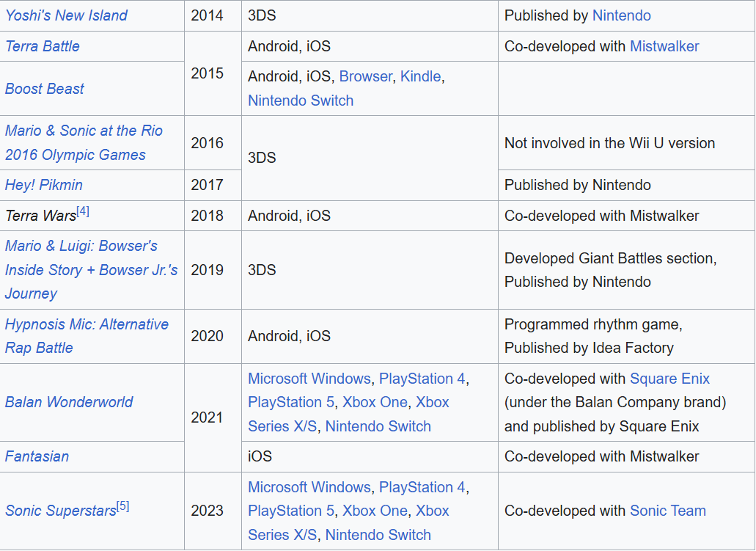Select 'Programmed rhythm game' note
Image resolution: width=756 pixels, height=551 pixels.
(x=593, y=324)
